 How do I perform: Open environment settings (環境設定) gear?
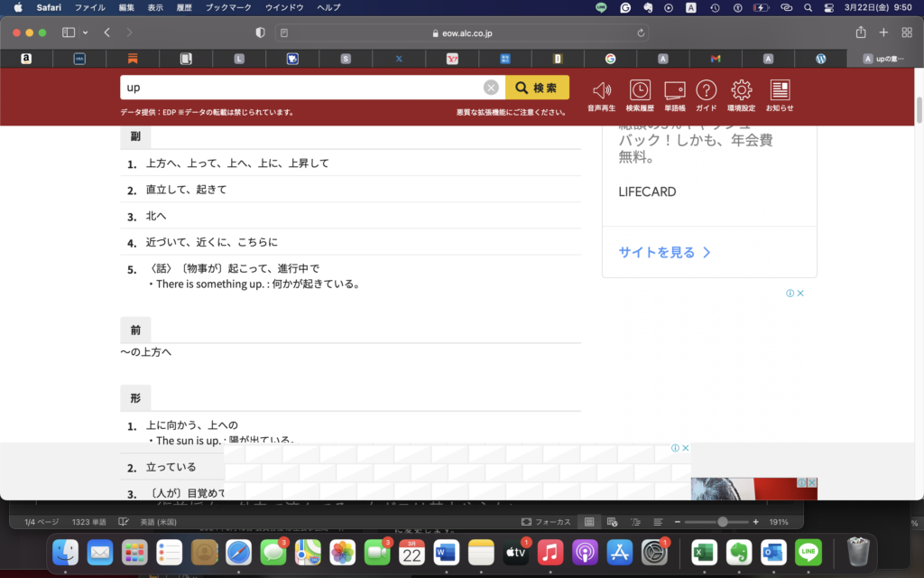point(741,90)
